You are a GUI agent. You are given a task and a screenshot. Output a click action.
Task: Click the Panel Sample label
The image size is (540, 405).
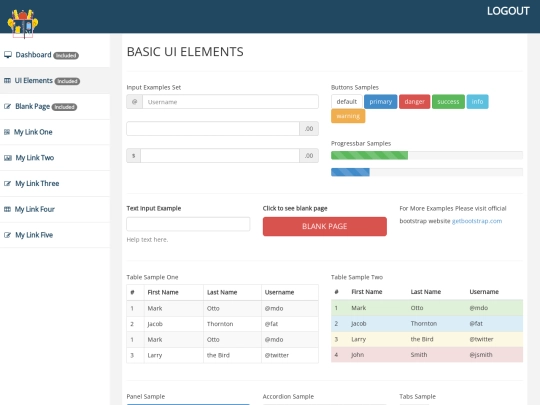tap(146, 397)
